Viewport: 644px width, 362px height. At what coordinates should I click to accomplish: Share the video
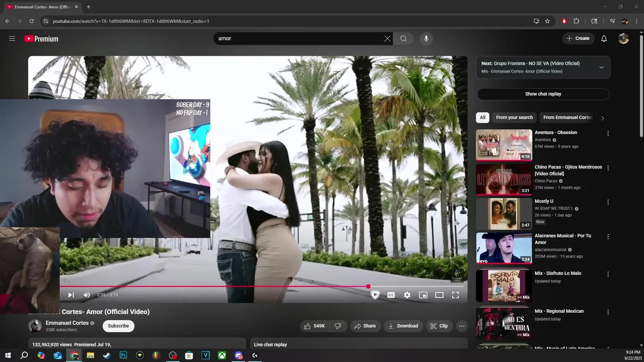pos(365,326)
